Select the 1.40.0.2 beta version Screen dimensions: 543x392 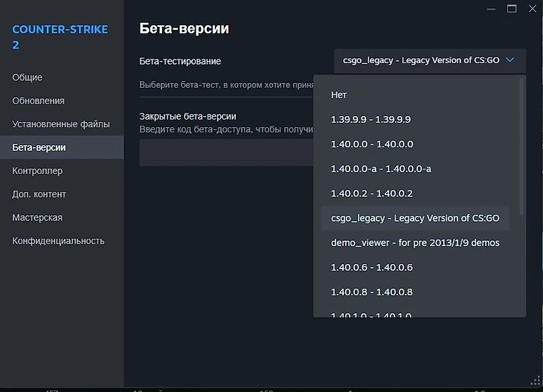pos(372,193)
